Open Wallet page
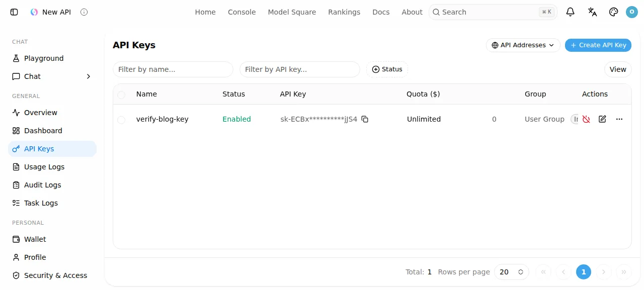This screenshot has width=644, height=290. click(52, 239)
